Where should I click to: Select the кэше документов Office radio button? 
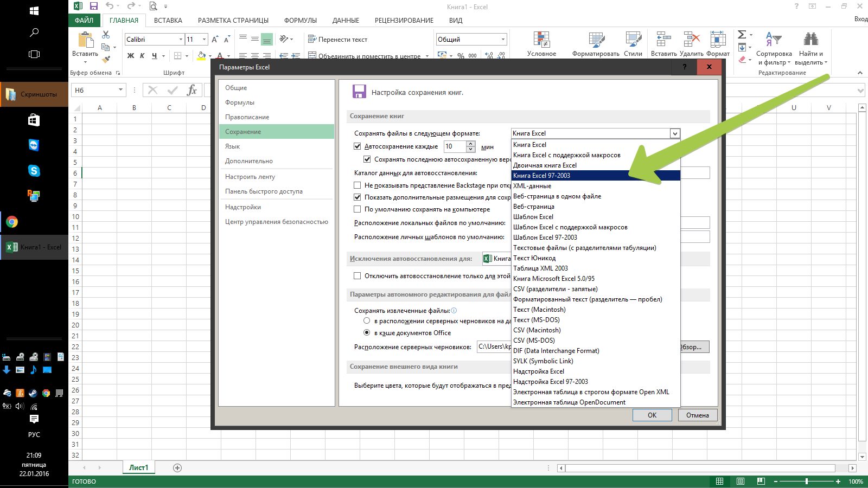coord(367,333)
